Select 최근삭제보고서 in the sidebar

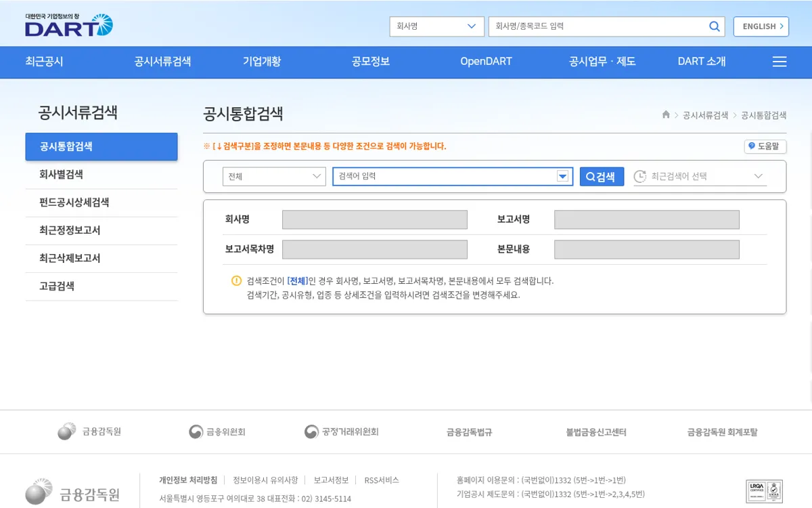[x=101, y=258]
